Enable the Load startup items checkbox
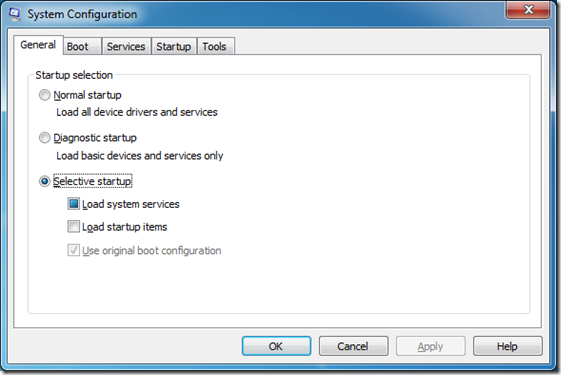Image resolution: width=561 pixels, height=375 pixels. click(73, 227)
